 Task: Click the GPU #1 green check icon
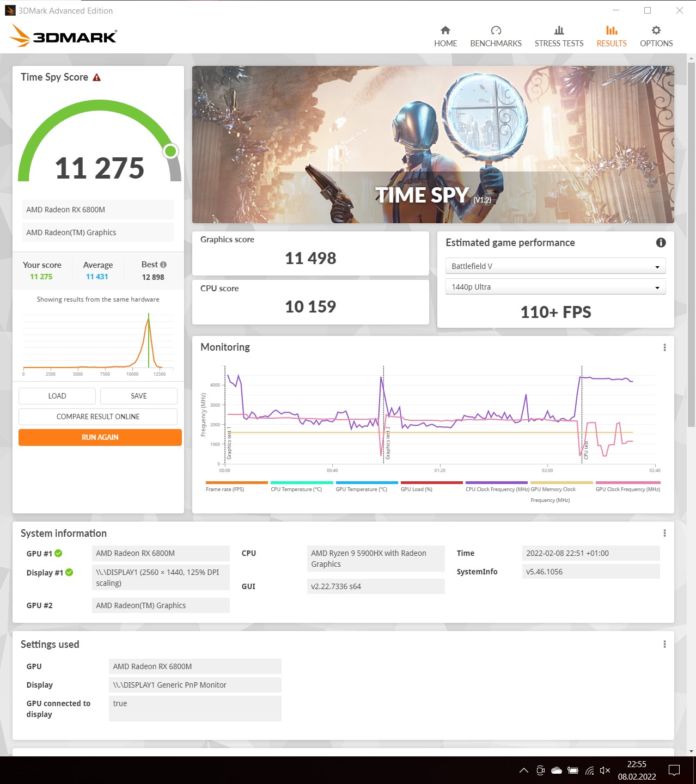point(58,553)
